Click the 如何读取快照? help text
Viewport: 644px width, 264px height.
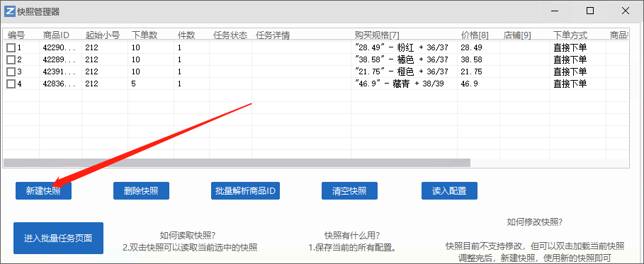pos(188,236)
